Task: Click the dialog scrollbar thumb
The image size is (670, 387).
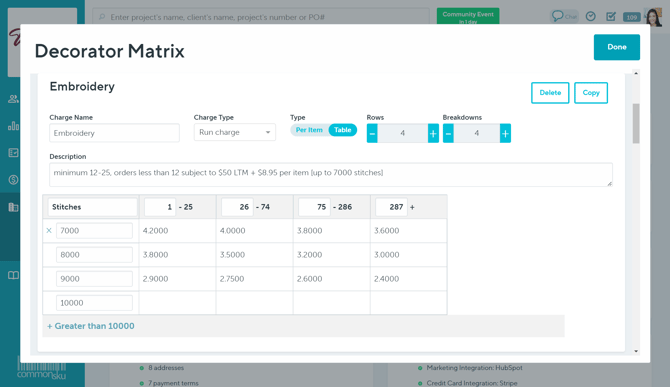Action: point(636,123)
